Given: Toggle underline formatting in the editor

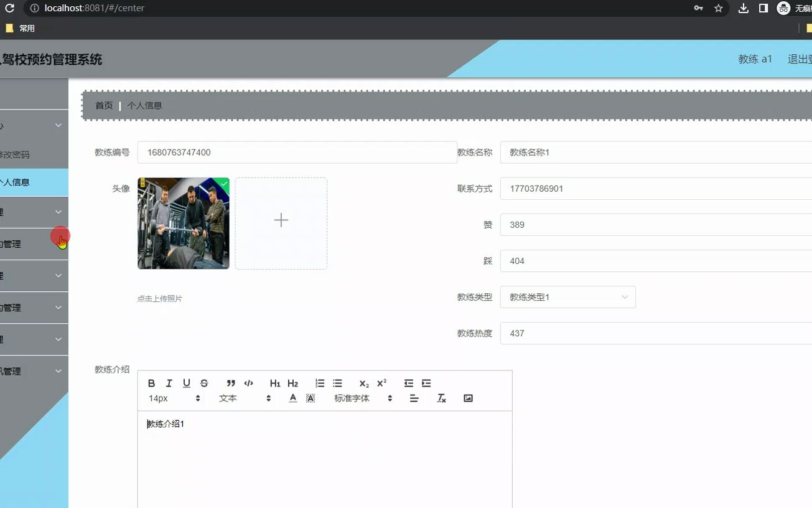Looking at the screenshot, I should click(x=186, y=383).
